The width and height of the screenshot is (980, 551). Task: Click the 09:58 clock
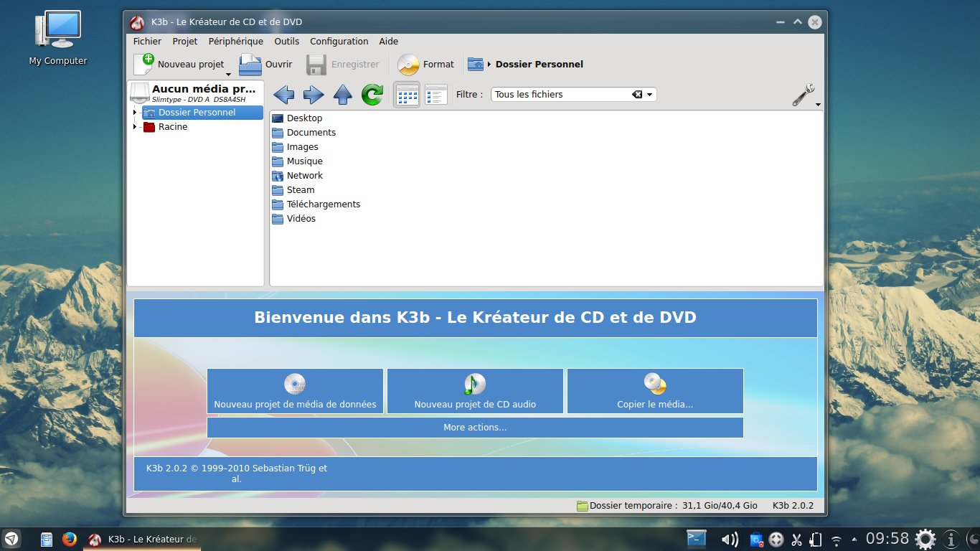(887, 539)
